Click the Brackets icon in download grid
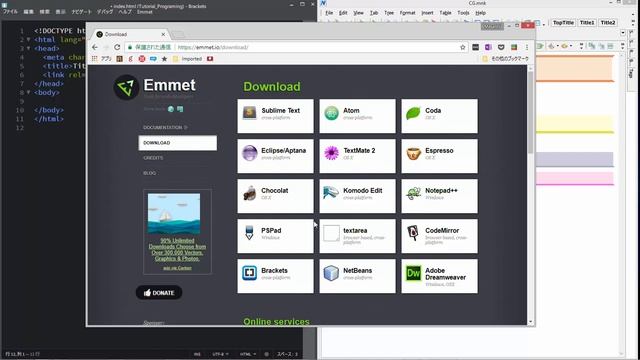 click(x=249, y=273)
